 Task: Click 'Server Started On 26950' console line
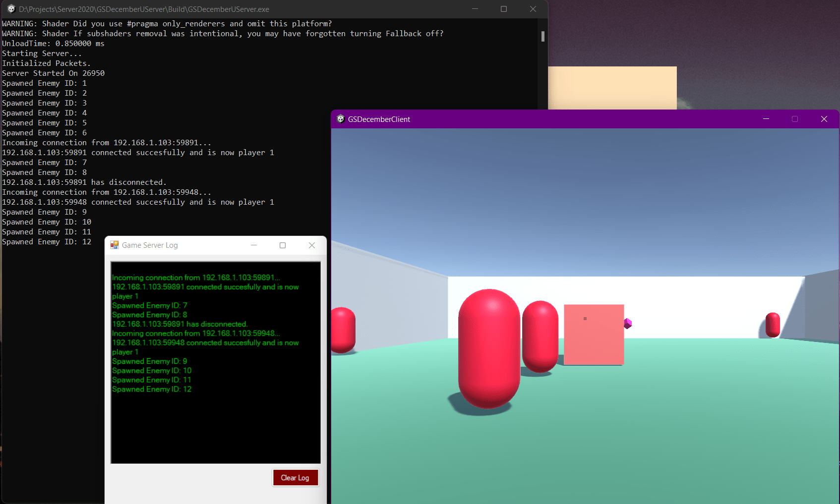(53, 73)
